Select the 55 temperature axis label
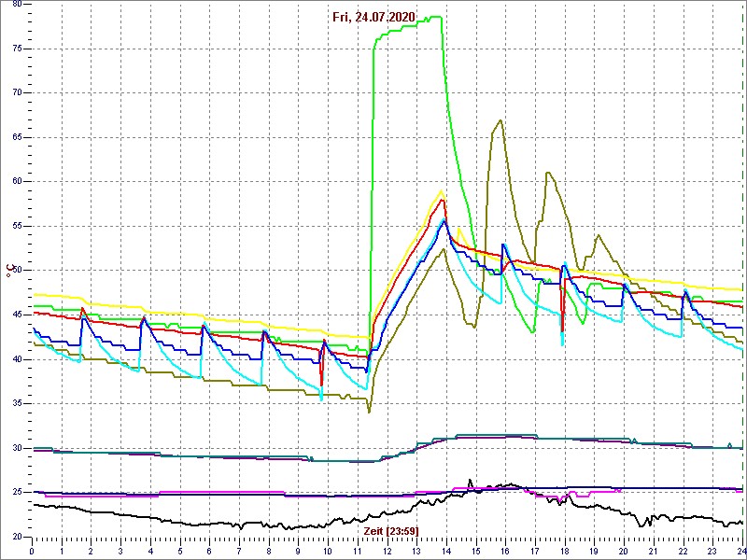The image size is (747, 560). 18,226
